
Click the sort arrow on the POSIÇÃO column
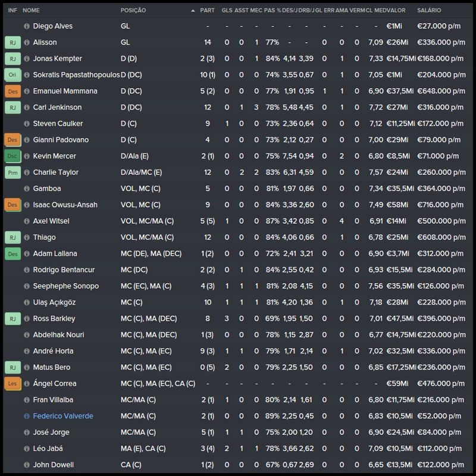(192, 11)
